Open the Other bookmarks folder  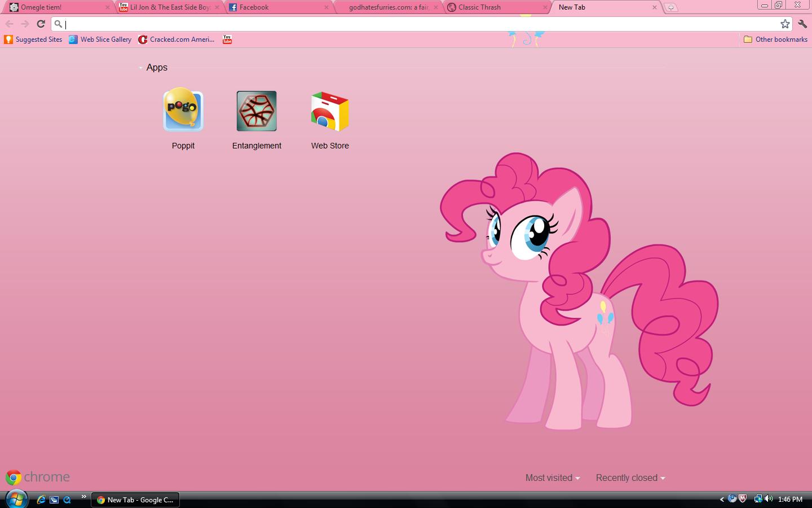tap(775, 40)
